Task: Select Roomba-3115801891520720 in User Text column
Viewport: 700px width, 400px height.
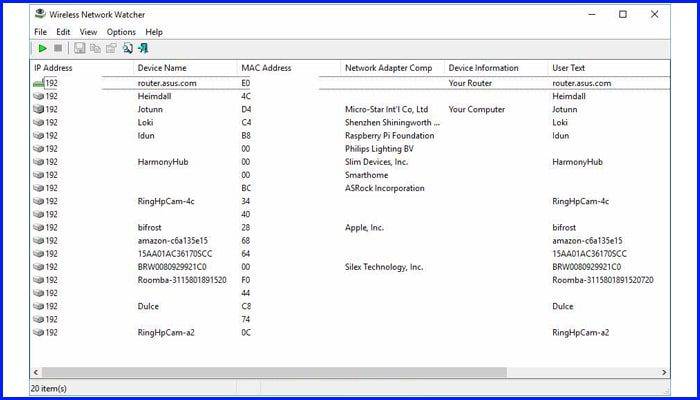Action: coord(603,280)
